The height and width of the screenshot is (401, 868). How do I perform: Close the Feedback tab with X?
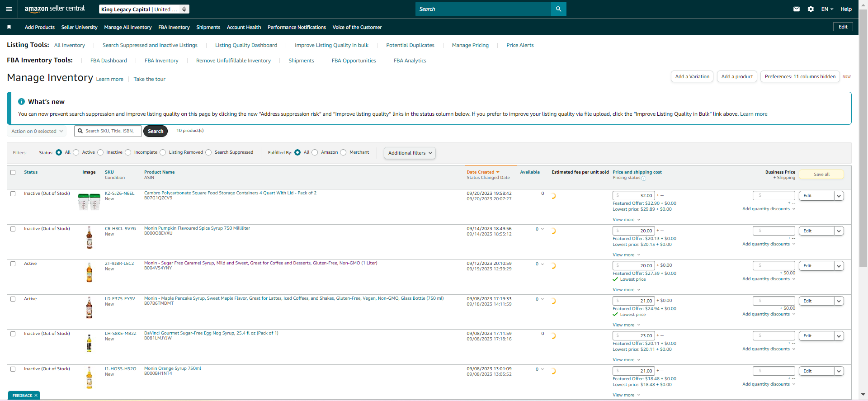pyautogui.click(x=36, y=396)
